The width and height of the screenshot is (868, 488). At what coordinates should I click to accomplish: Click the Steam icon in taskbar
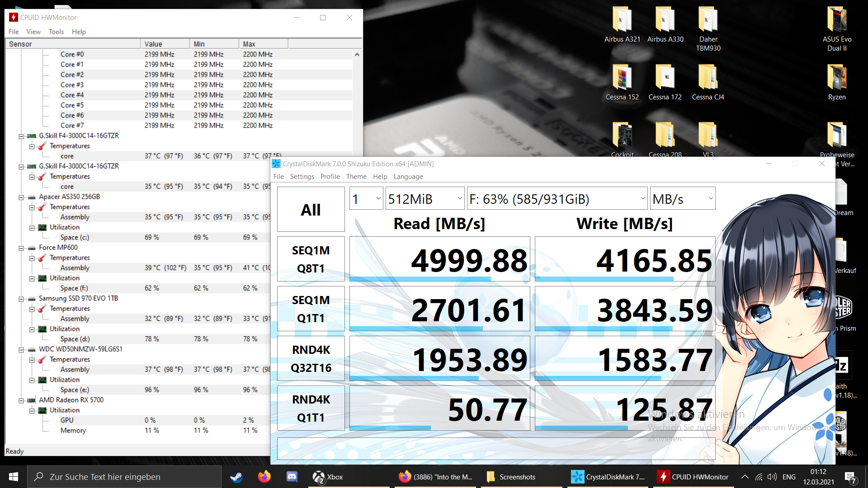(x=236, y=477)
